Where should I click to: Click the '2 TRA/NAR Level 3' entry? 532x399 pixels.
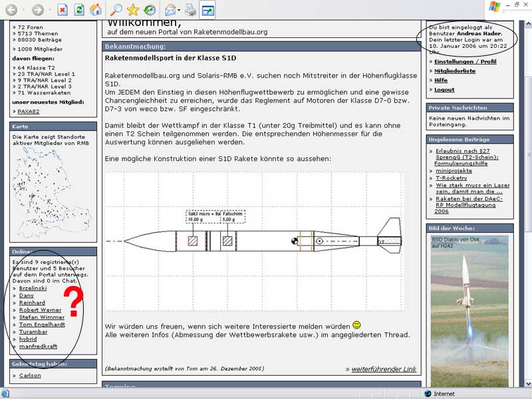pyautogui.click(x=45, y=86)
